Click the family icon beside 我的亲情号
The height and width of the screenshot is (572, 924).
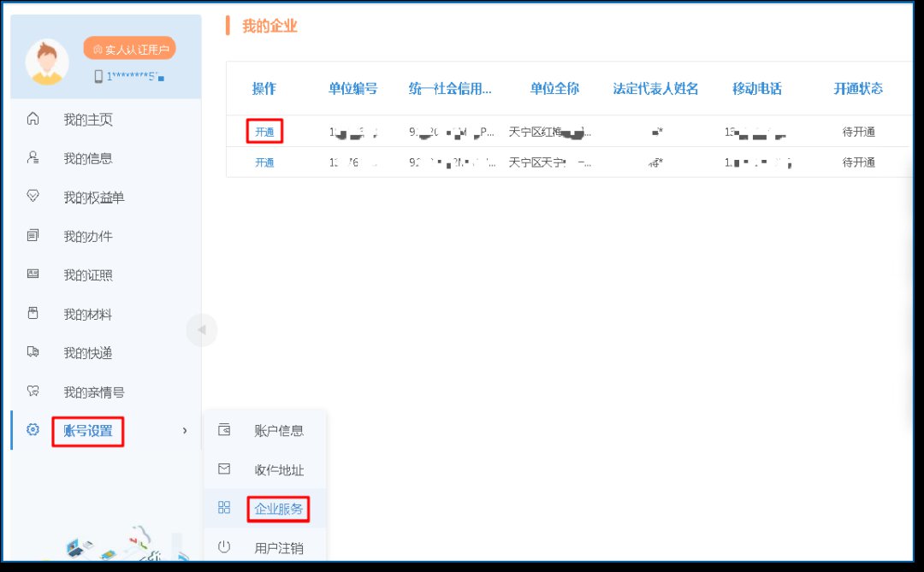pyautogui.click(x=33, y=391)
